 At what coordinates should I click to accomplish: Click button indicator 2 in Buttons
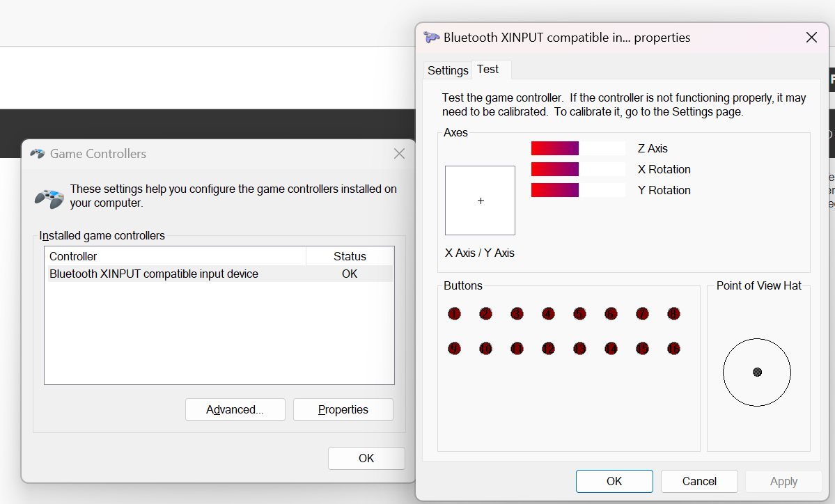click(485, 314)
